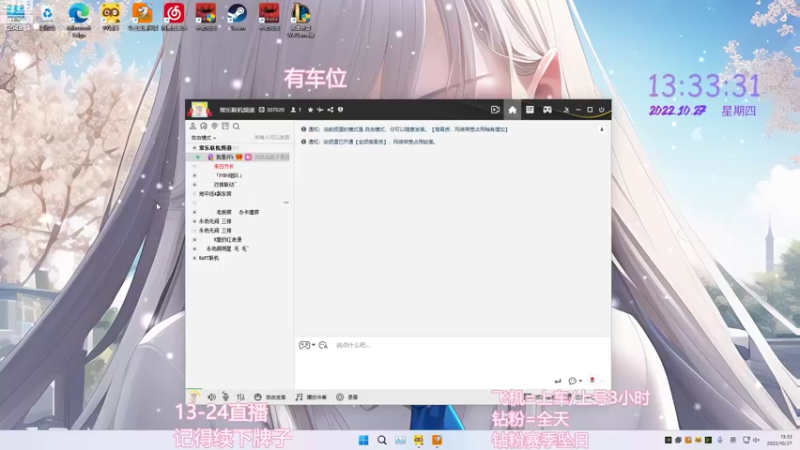This screenshot has height=450, width=800.
Task: Click the channel avatar in title bar
Action: click(x=199, y=109)
